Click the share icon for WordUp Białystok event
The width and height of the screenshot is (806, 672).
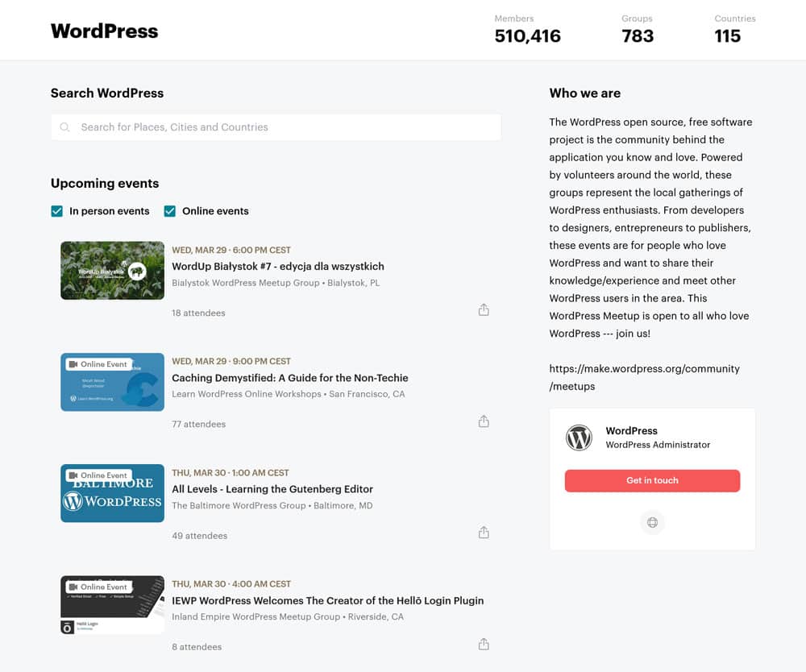point(484,310)
